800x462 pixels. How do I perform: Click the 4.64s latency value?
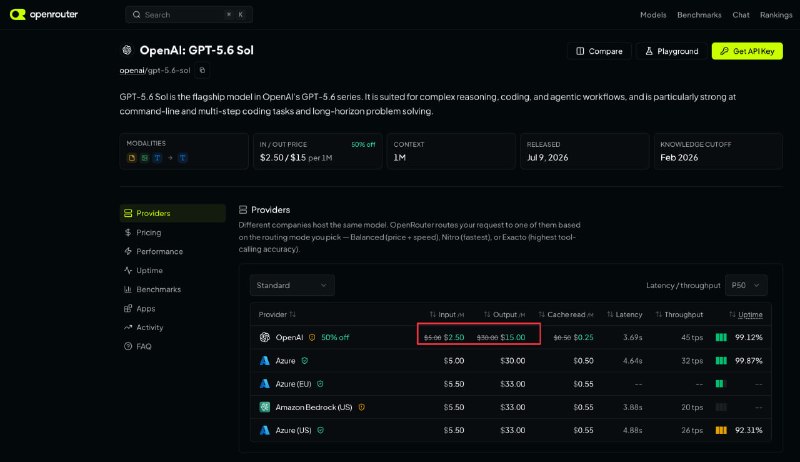633,361
